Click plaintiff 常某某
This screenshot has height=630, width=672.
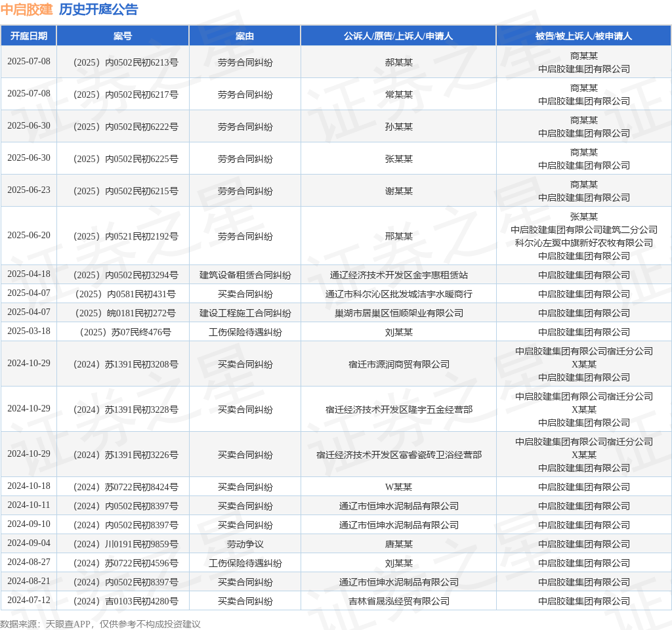point(398,94)
